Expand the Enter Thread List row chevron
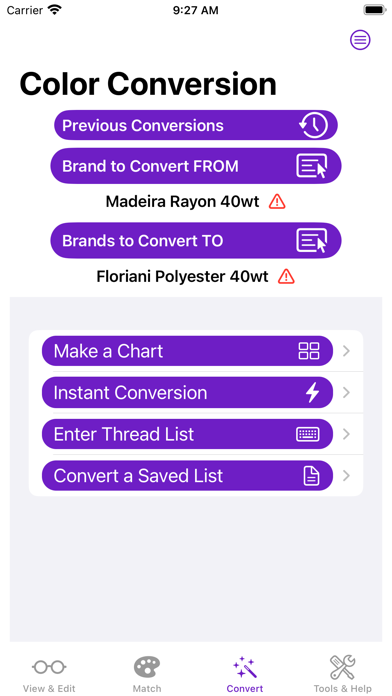The width and height of the screenshot is (392, 696). [346, 434]
